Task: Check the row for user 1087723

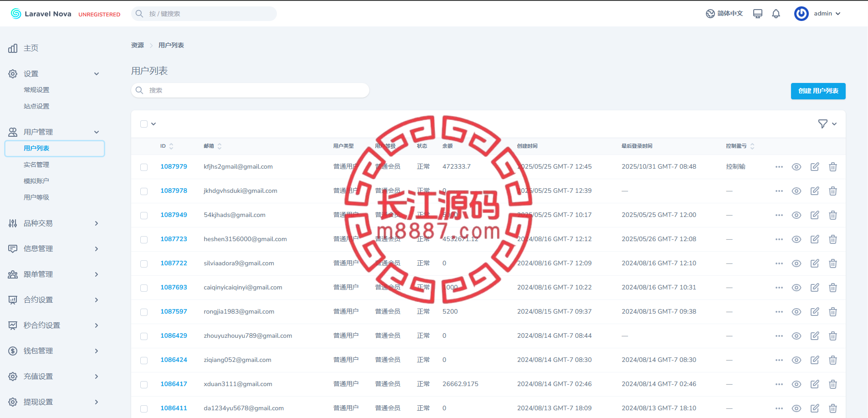Action: click(144, 240)
